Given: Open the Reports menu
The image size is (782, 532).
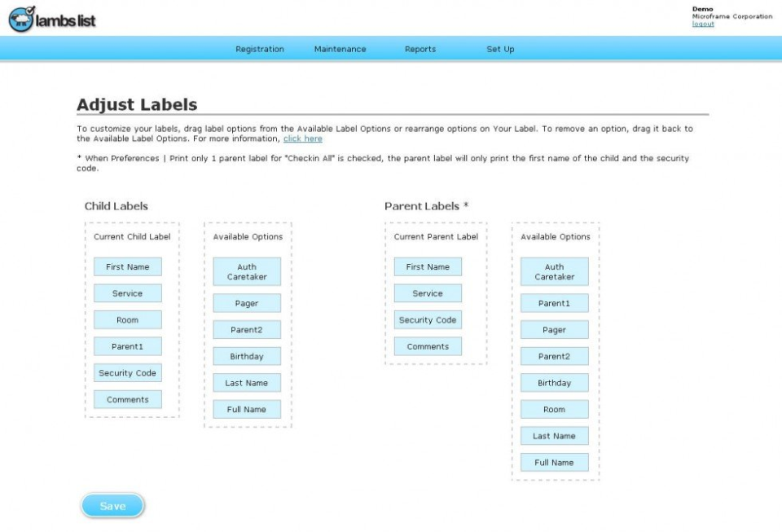Looking at the screenshot, I should pyautogui.click(x=420, y=49).
